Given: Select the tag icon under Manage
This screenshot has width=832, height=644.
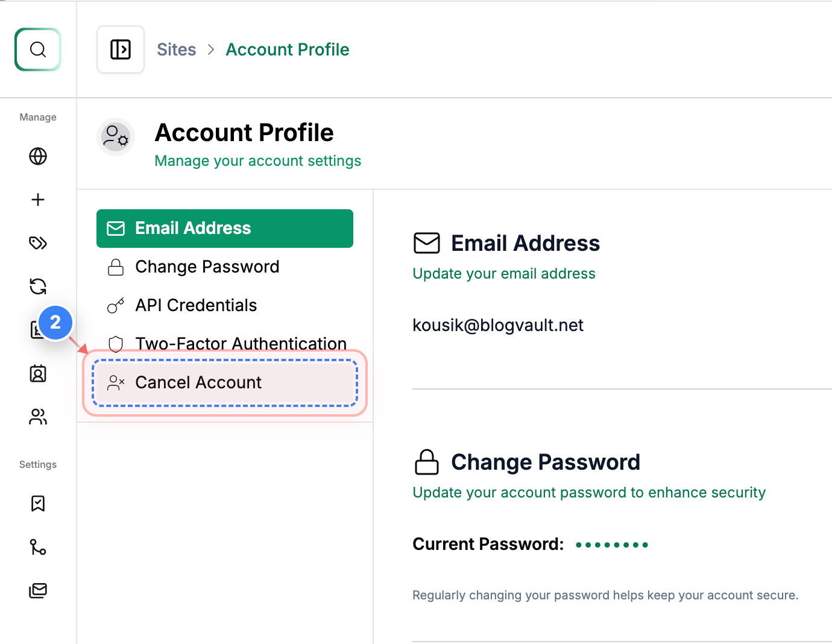Looking at the screenshot, I should coord(37,243).
